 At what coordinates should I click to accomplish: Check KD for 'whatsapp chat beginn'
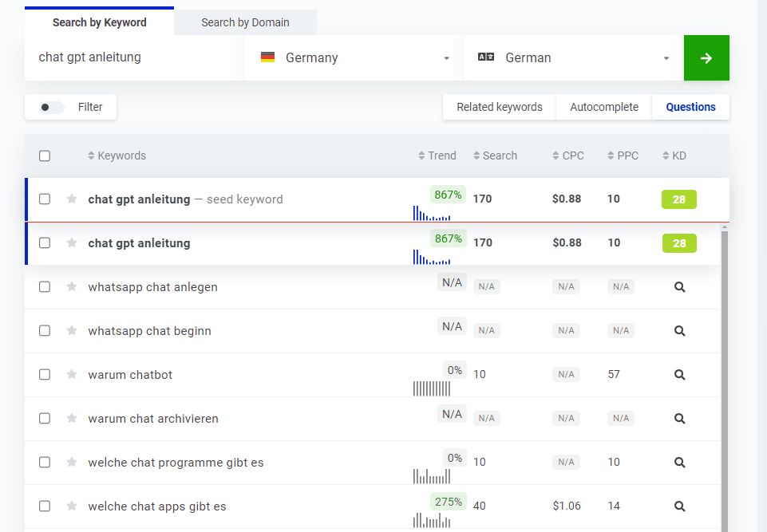click(679, 331)
